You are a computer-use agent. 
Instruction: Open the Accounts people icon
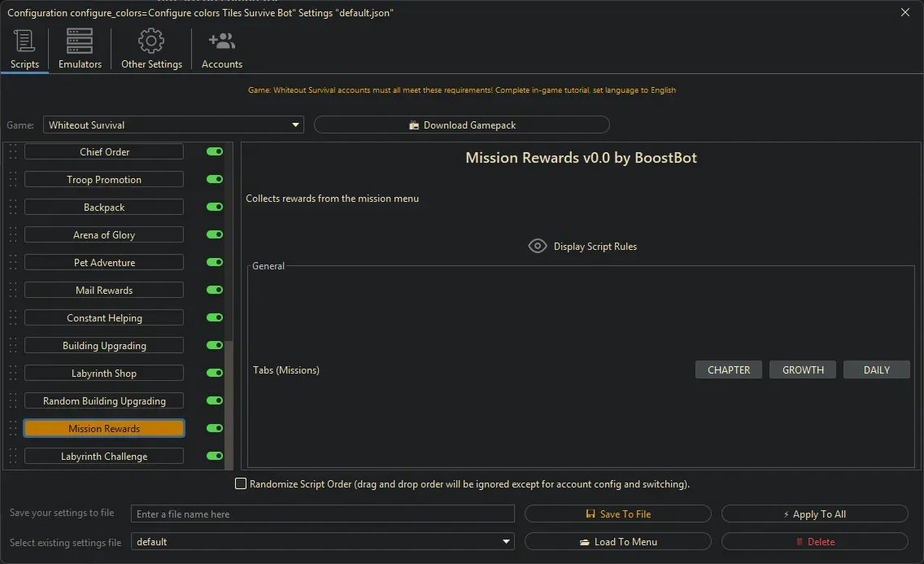[221, 41]
